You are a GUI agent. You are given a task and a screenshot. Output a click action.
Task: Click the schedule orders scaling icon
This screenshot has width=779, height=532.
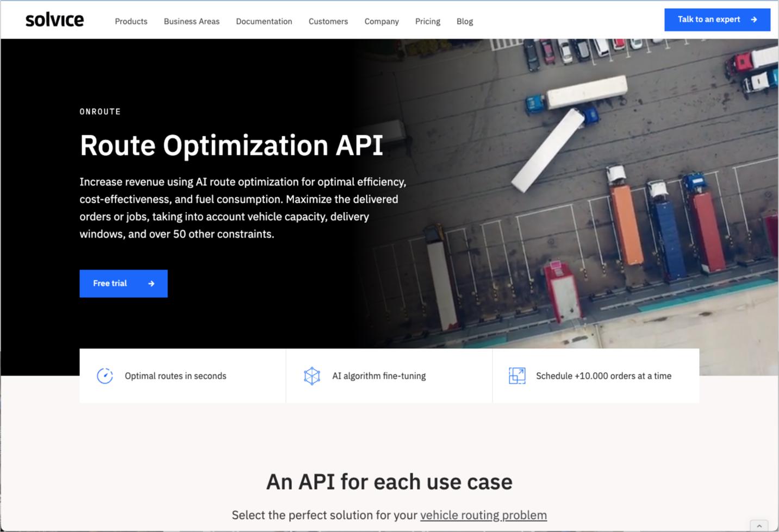[517, 376]
